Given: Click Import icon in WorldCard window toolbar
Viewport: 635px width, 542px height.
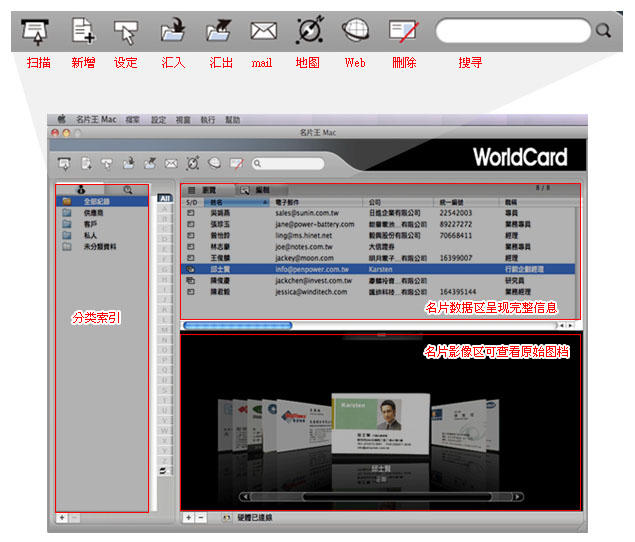Looking at the screenshot, I should pyautogui.click(x=129, y=163).
